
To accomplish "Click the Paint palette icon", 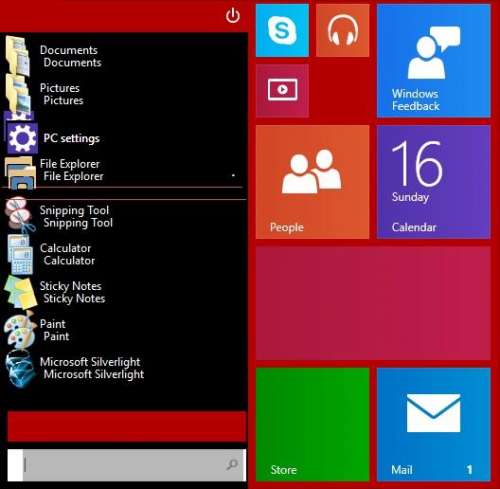I will [20, 330].
